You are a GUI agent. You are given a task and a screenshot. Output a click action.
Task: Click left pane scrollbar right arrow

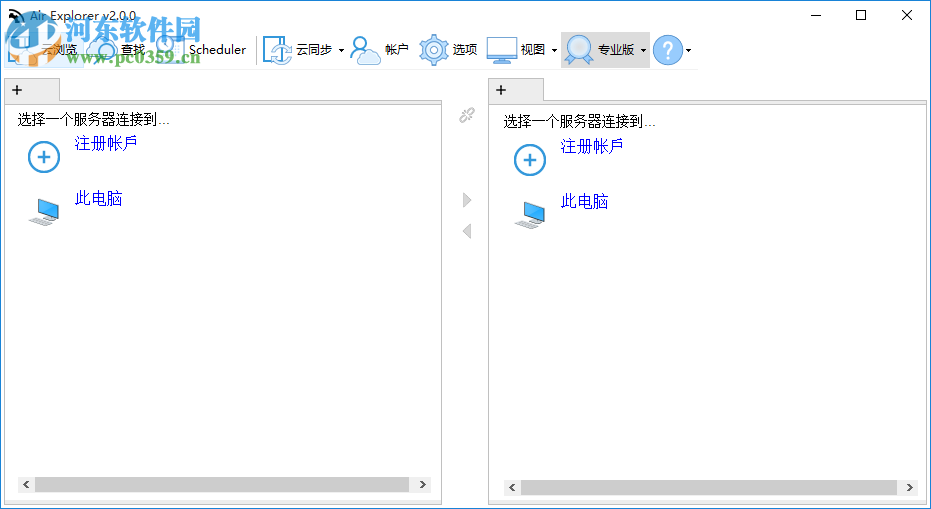pos(423,485)
